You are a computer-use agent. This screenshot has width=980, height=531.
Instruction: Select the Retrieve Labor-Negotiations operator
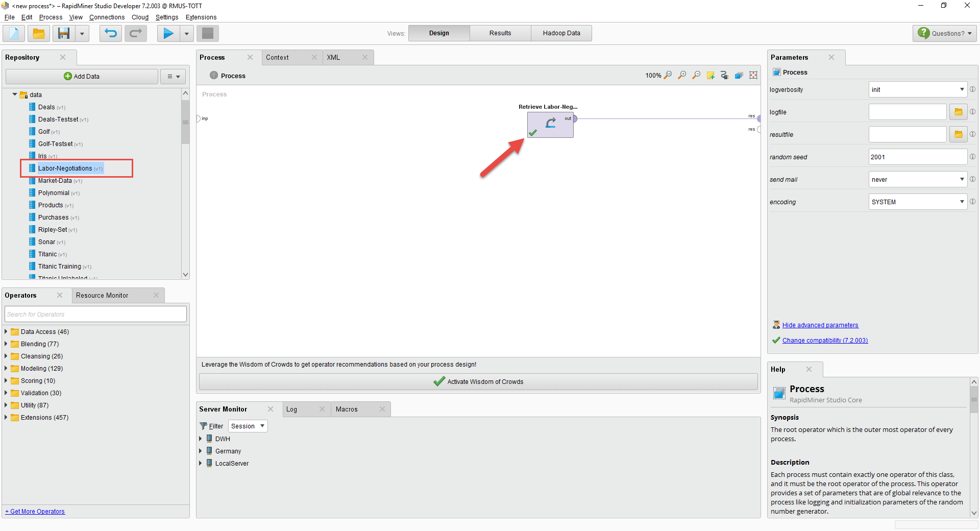point(550,125)
